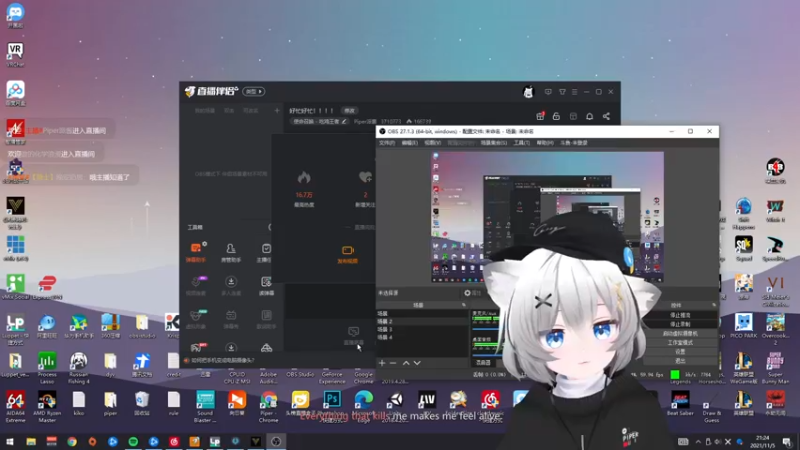Open the 场景集合(S) menu in OBS
Screen dimensions: 800x450
494,143
